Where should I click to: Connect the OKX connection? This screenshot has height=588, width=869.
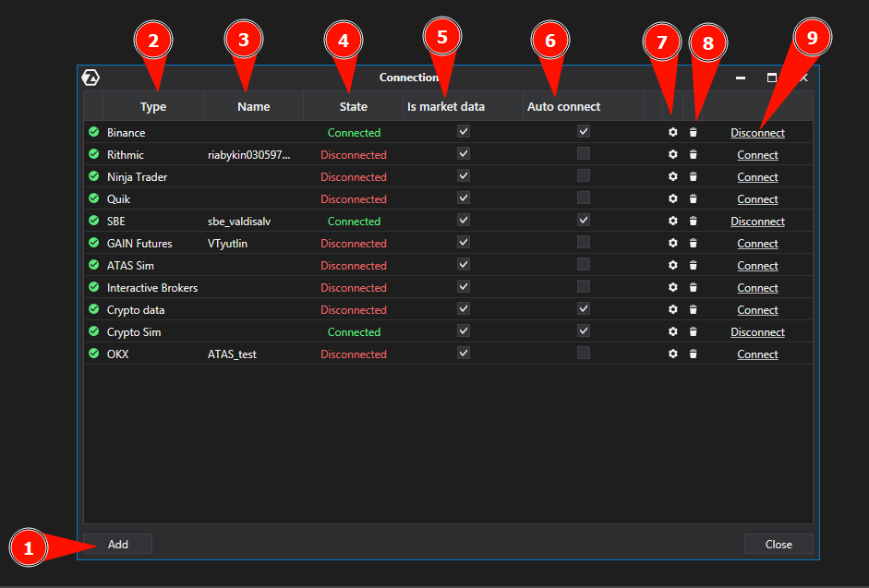point(757,354)
